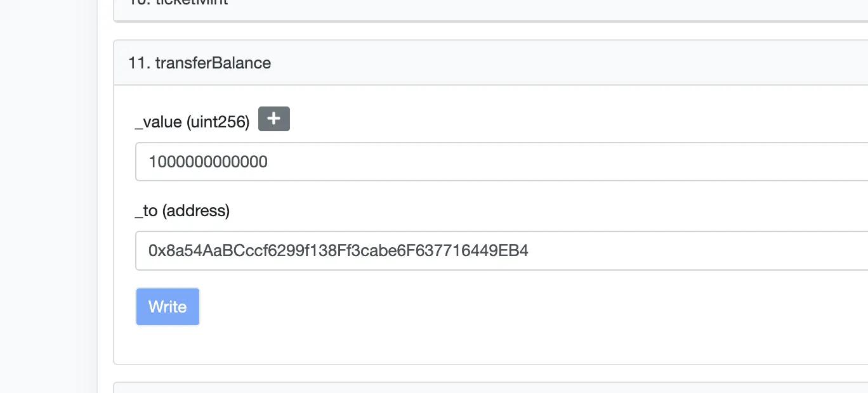Screen dimensions: 868x393
Task: Click the transferBalance title text
Action: point(213,63)
